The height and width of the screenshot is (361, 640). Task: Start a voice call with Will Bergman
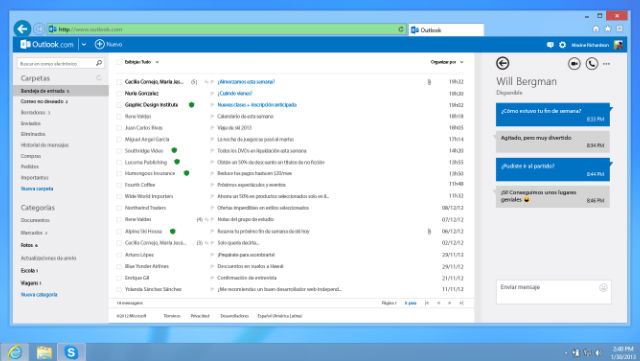click(591, 64)
